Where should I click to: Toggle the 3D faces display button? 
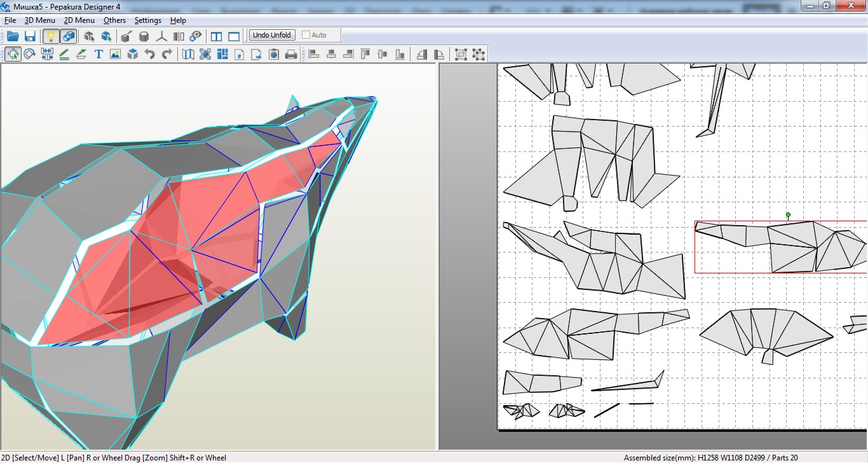tap(68, 36)
